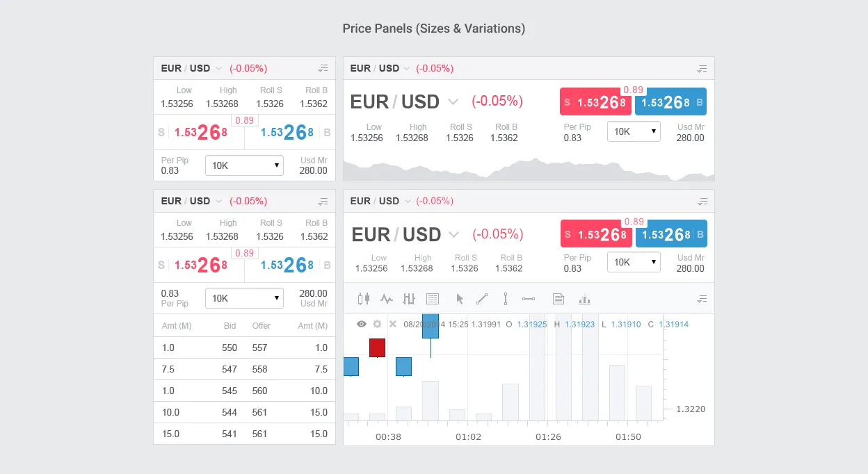
Task: Remove the indicator using the X icon
Action: coord(392,324)
